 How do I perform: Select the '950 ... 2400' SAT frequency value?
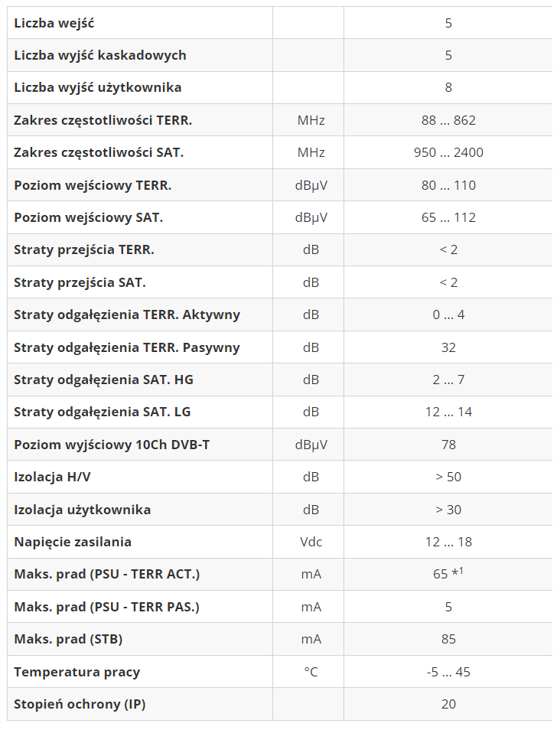pyautogui.click(x=448, y=152)
